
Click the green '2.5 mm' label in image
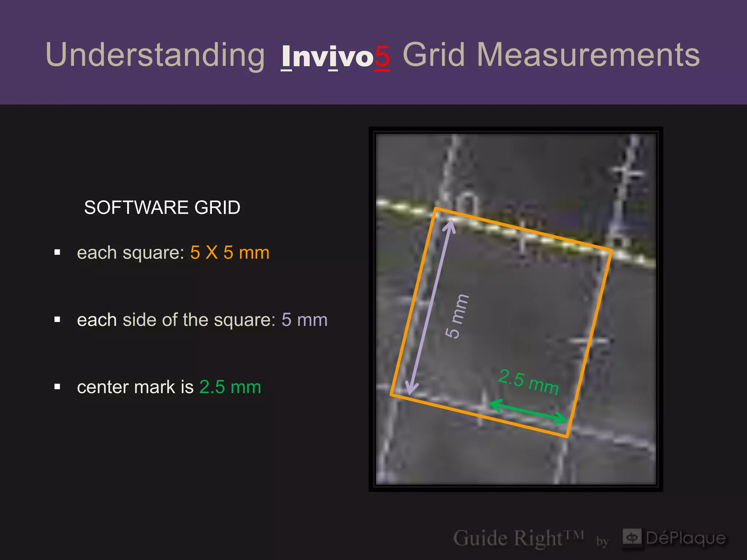click(528, 382)
